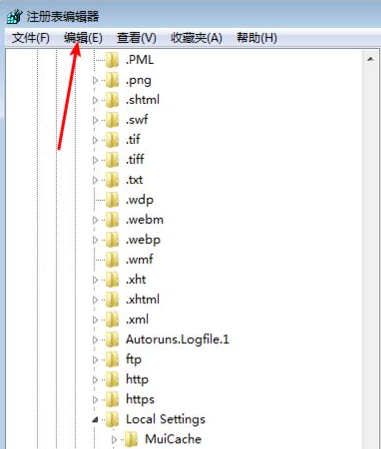The height and width of the screenshot is (449, 381).
Task: Expand the .webm key
Action: (95, 220)
